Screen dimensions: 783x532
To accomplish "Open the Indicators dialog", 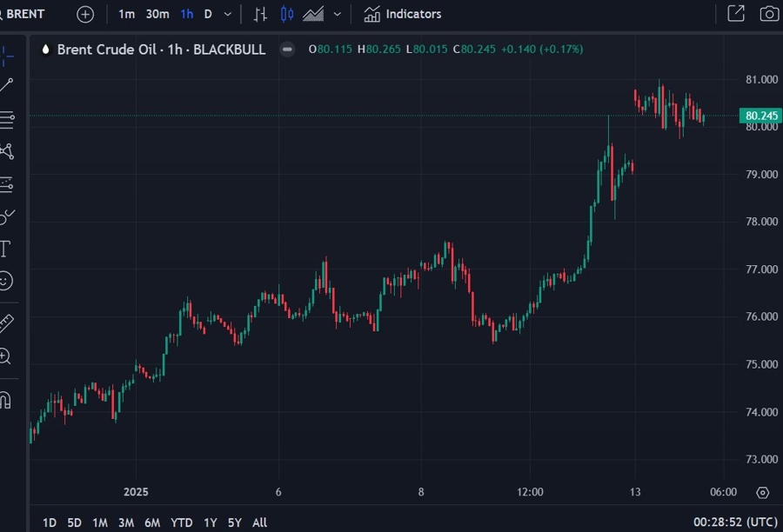I will (x=403, y=14).
